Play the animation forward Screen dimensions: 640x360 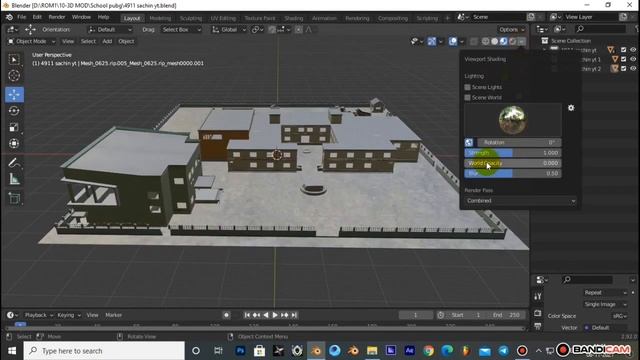(x=275, y=315)
